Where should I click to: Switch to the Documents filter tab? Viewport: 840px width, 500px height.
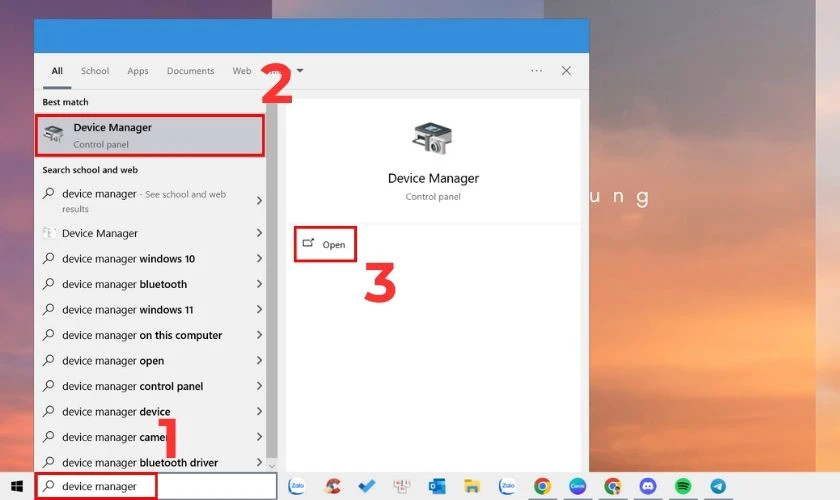(190, 71)
